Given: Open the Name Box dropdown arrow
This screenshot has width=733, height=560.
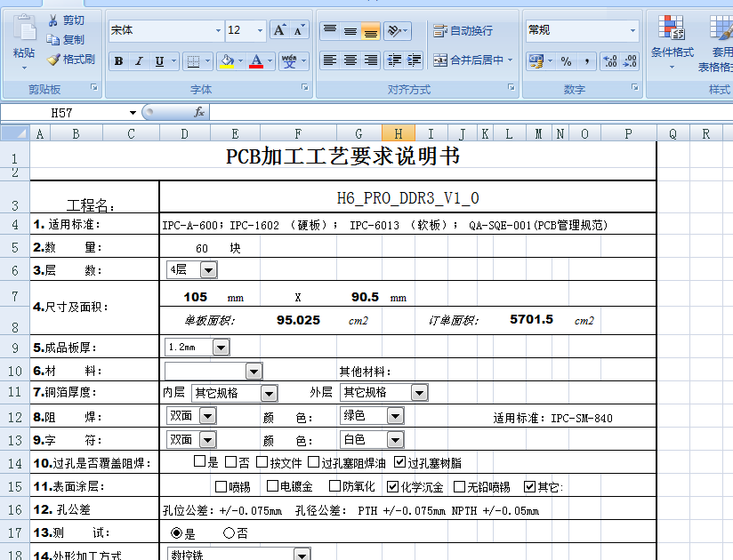Looking at the screenshot, I should pos(133,113).
